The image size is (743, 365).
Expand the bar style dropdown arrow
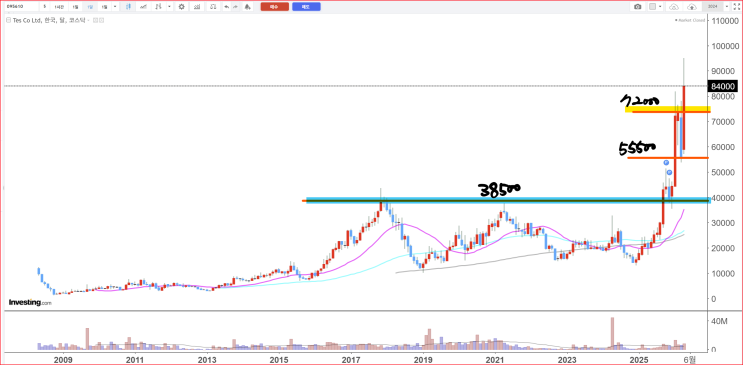point(169,7)
